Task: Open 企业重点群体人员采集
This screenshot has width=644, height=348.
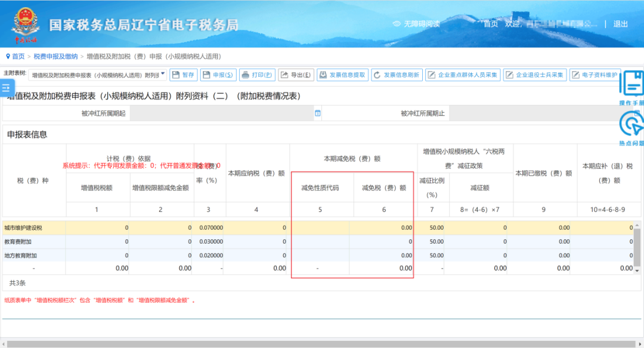Action: 463,75
